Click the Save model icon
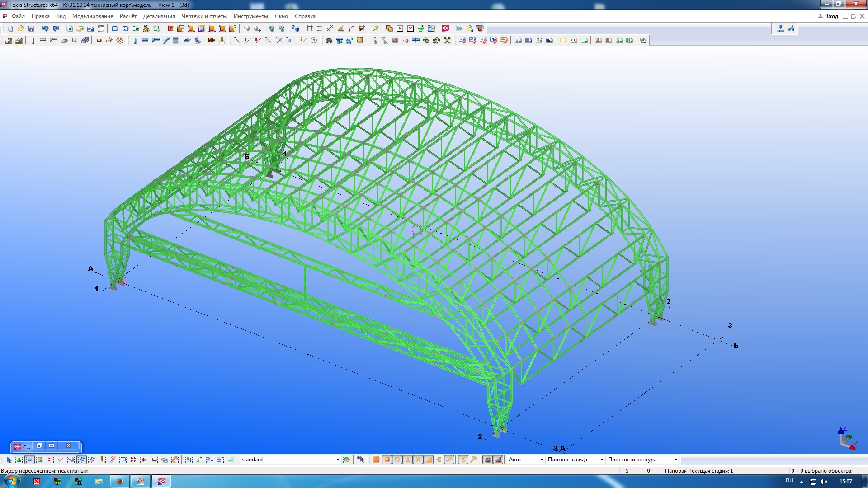The height and width of the screenshot is (488, 868). click(x=31, y=28)
